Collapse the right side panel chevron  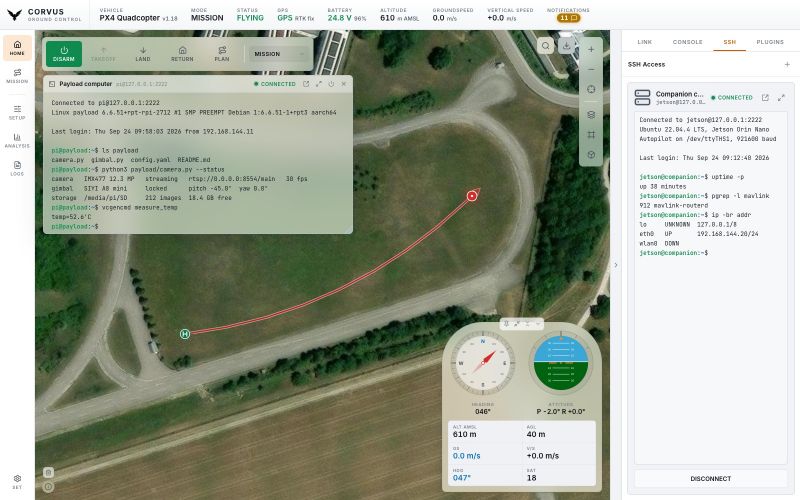click(x=616, y=265)
